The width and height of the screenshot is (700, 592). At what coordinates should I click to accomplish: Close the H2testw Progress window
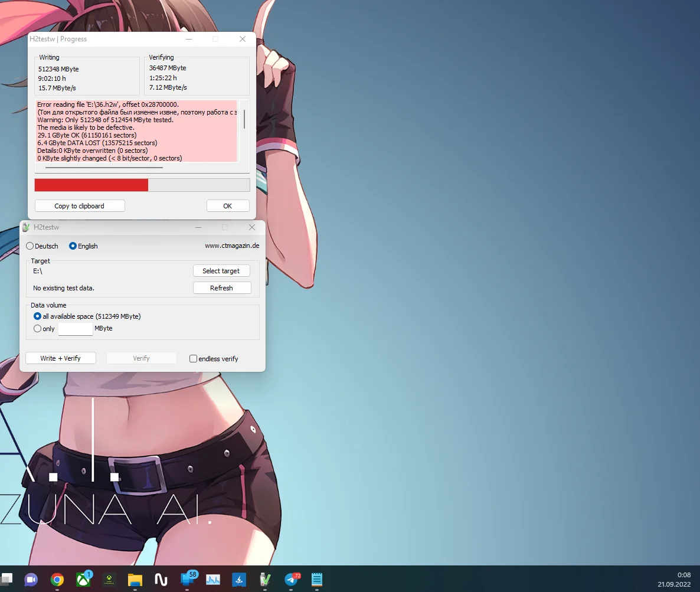tap(243, 39)
